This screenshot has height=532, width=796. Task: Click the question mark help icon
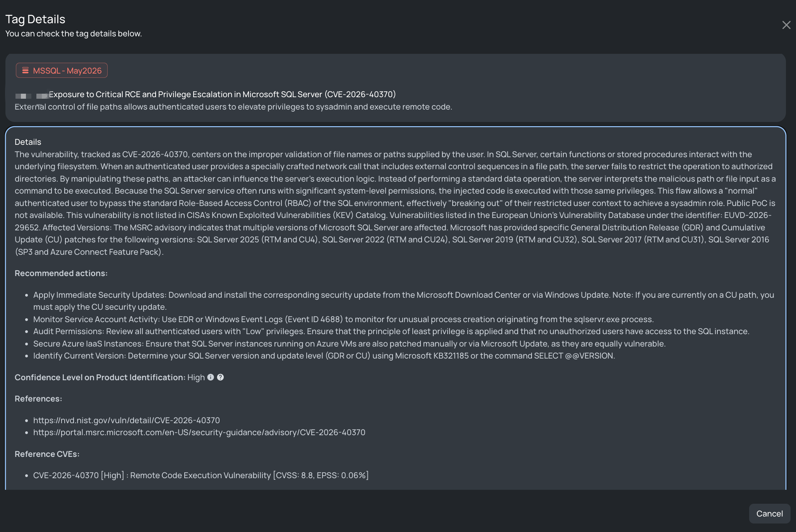tap(220, 377)
